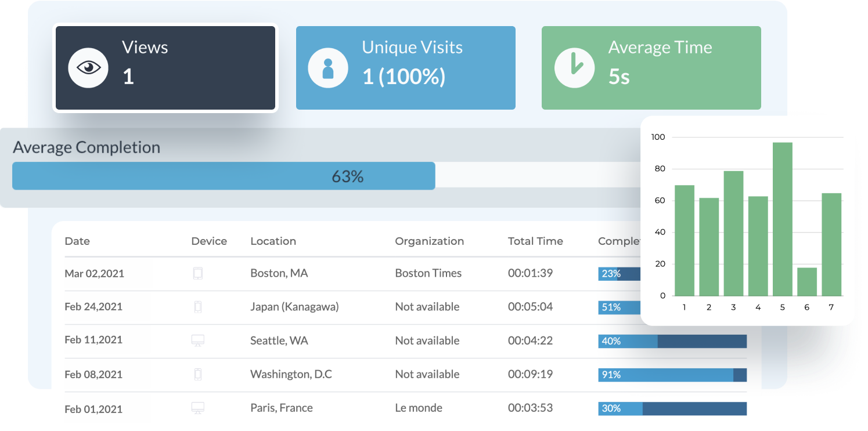Click the device icon in Mar 02,2021 row
The width and height of the screenshot is (868, 431).
pyautogui.click(x=197, y=273)
